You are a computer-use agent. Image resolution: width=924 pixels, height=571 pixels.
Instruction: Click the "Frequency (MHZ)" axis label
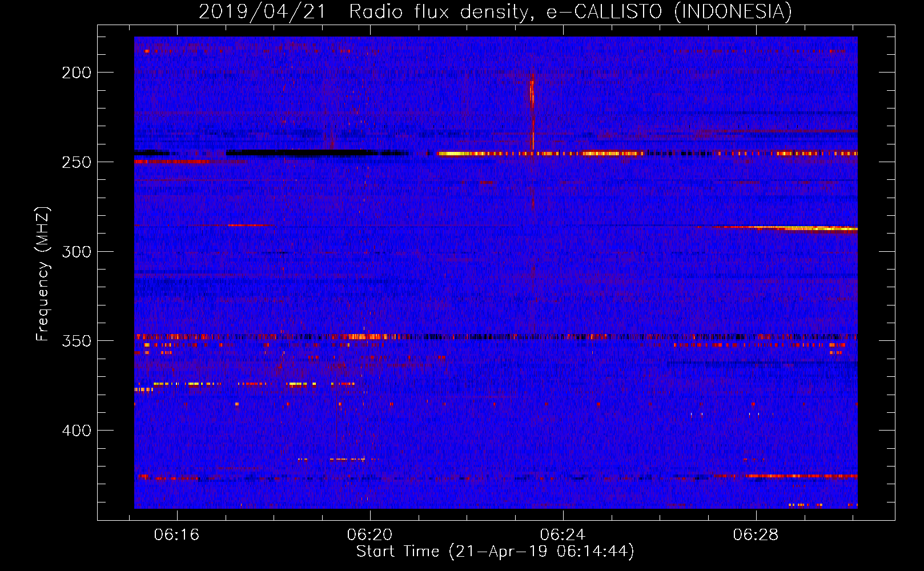(x=43, y=274)
